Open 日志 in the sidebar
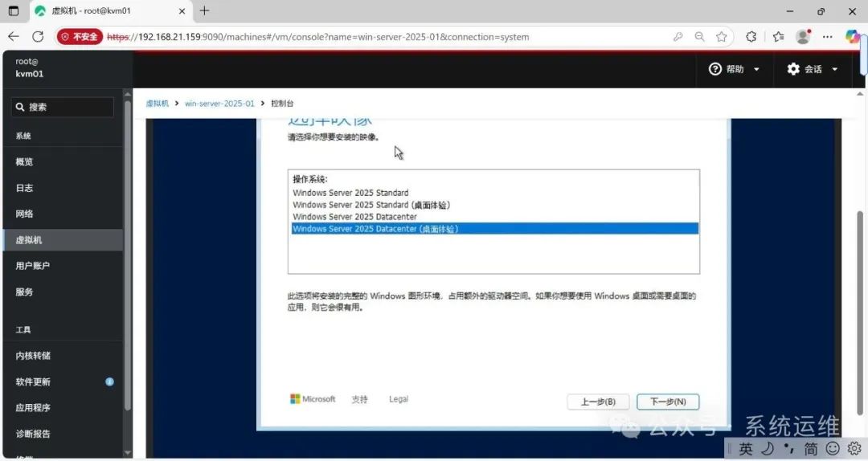Image resolution: width=868 pixels, height=461 pixels. 63,188
